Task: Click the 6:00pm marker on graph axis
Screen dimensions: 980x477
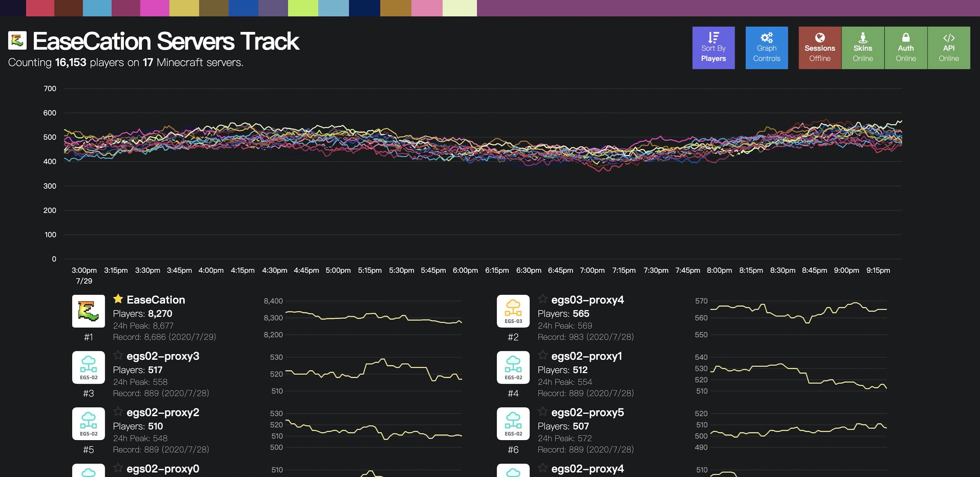Action: click(x=465, y=270)
